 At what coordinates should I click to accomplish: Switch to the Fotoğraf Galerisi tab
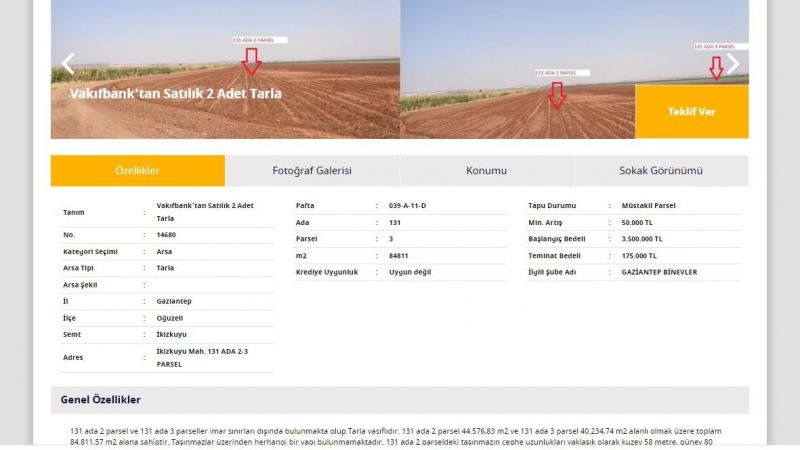[312, 171]
